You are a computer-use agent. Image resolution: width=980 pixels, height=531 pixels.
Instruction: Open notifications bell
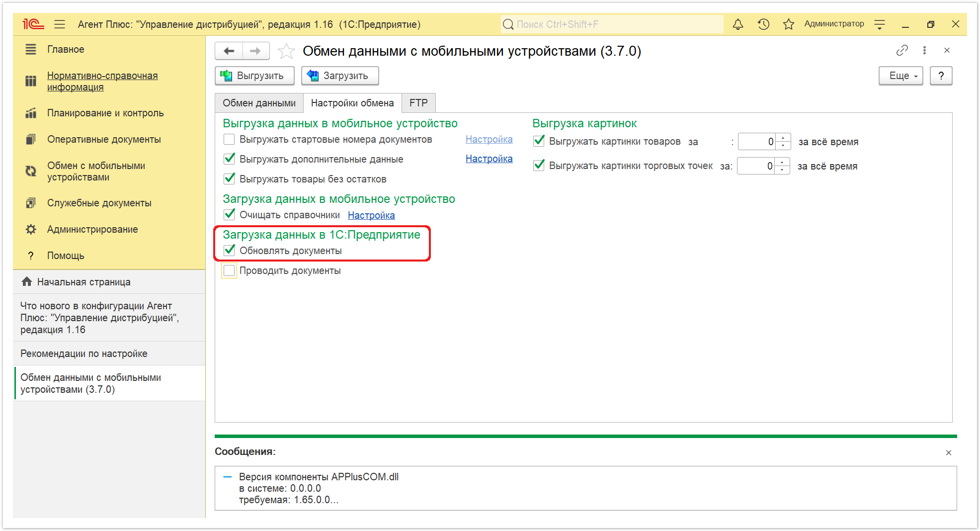[738, 24]
